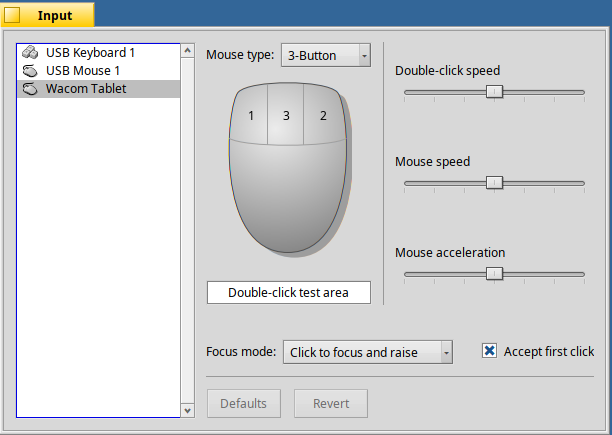
Task: Click the Wacom Tablet device icon
Action: 30,89
